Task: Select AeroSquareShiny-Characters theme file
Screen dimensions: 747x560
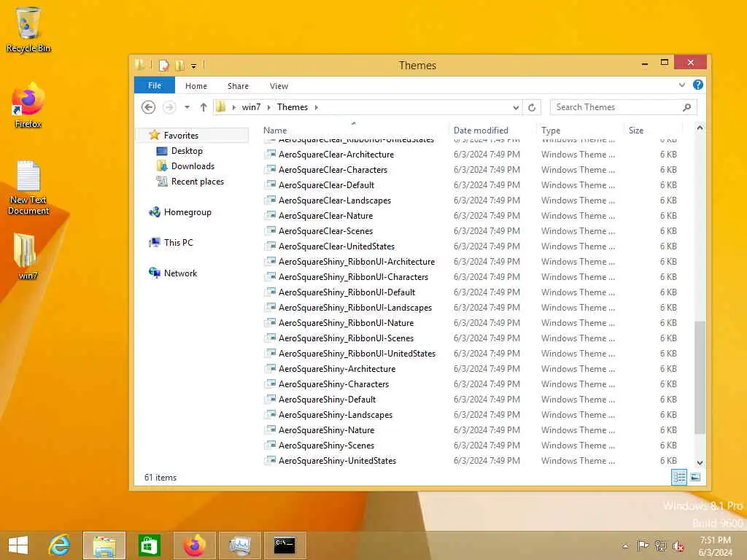Action: point(333,384)
